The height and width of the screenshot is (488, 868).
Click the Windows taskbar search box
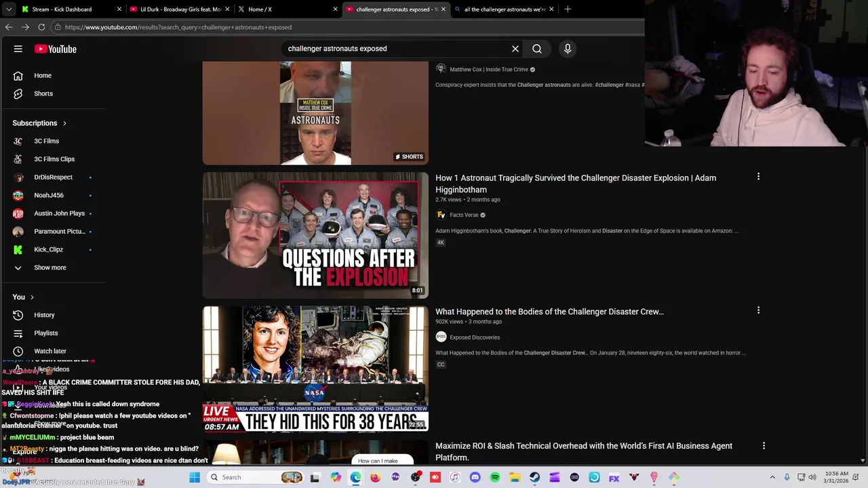coord(256,477)
